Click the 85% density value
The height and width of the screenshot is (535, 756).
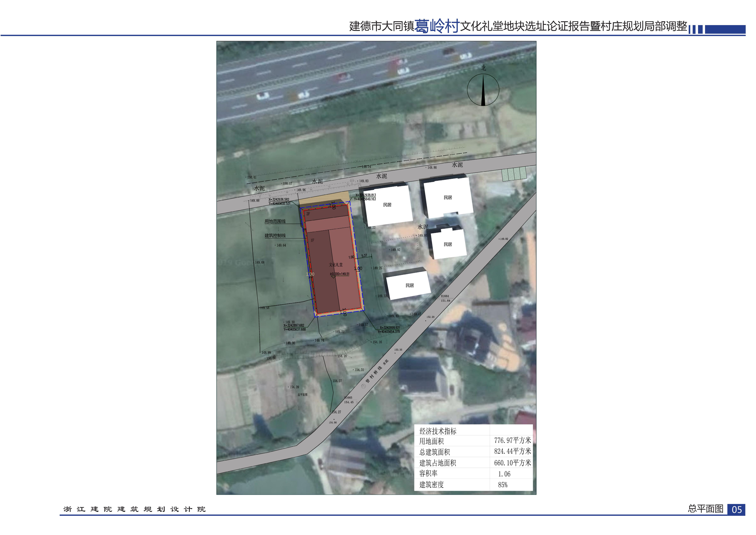click(503, 485)
